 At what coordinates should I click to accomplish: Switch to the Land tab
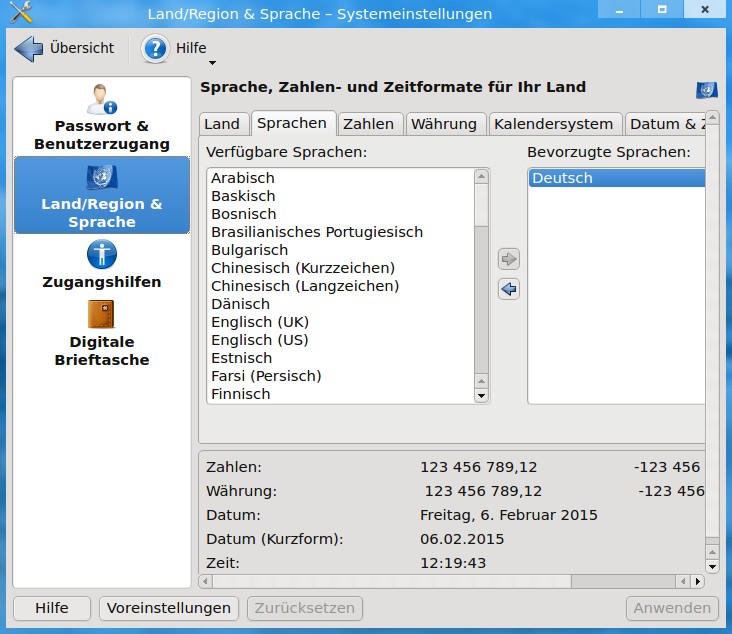coord(222,124)
